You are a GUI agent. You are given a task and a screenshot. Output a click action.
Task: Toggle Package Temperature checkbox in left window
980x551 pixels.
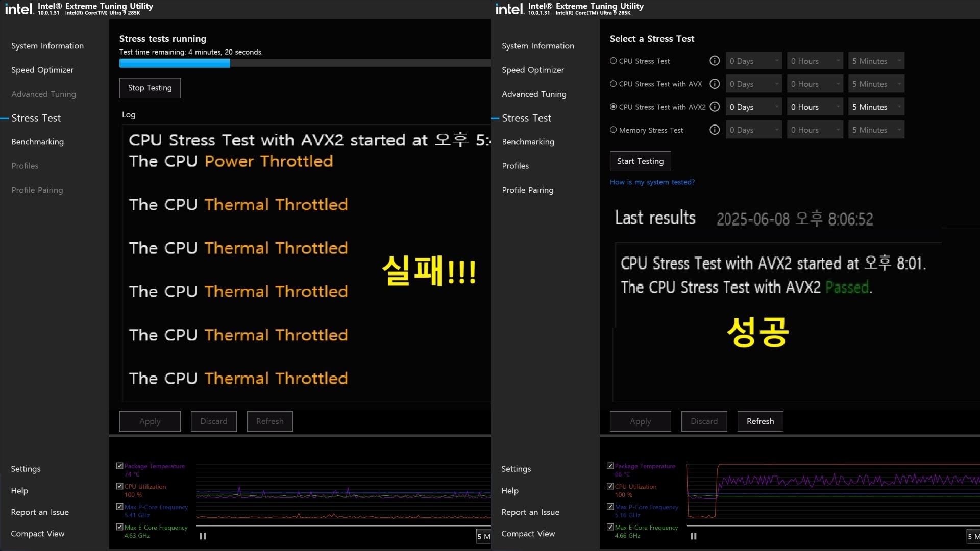(120, 466)
